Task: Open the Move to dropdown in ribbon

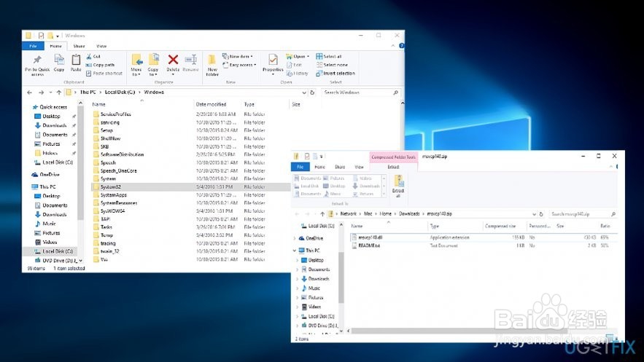Action: point(137,65)
